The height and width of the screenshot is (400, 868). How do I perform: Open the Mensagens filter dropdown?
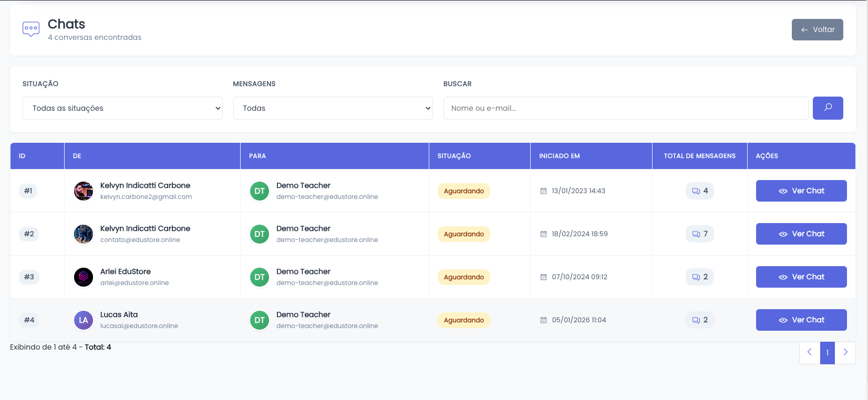(333, 108)
